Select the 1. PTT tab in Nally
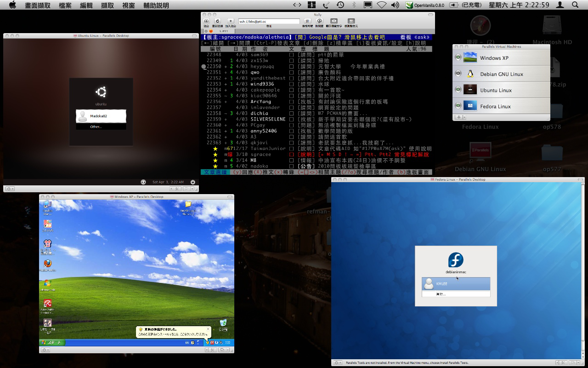Image resolution: width=588 pixels, height=368 pixels. tap(224, 31)
